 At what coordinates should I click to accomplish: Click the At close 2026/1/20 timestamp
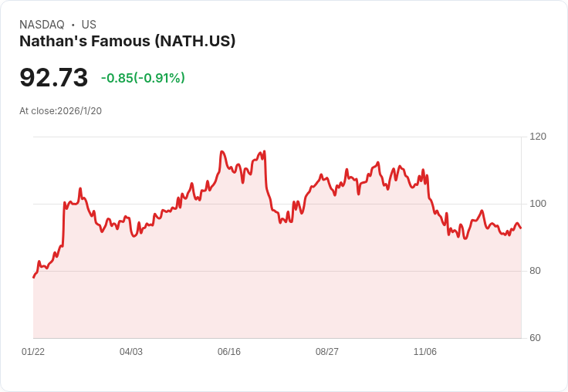60,111
